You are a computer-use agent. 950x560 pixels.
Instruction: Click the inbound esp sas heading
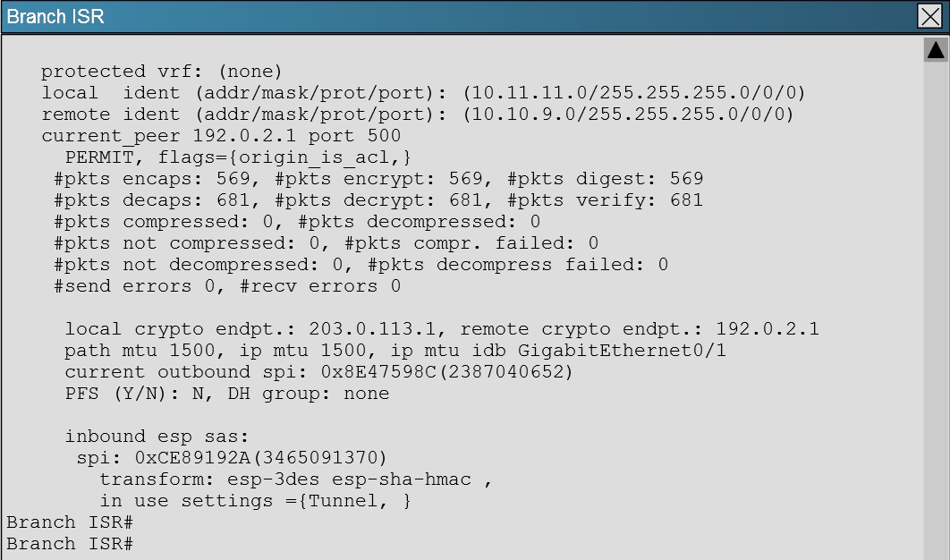[x=156, y=437]
